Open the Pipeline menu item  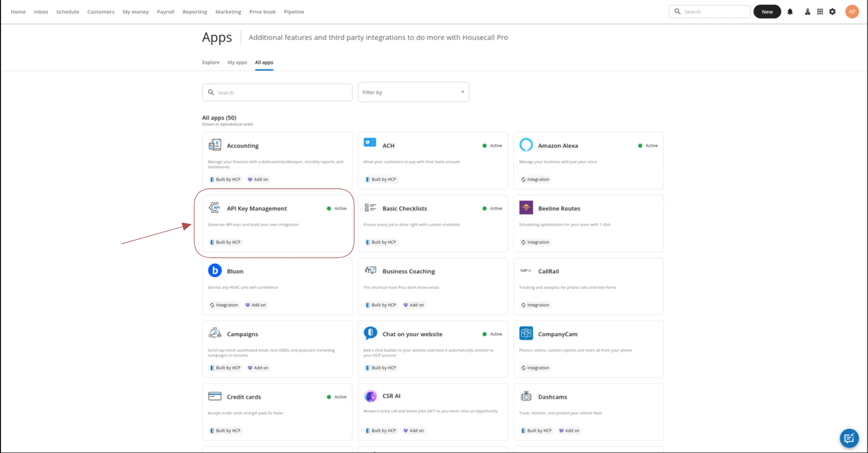(x=294, y=12)
